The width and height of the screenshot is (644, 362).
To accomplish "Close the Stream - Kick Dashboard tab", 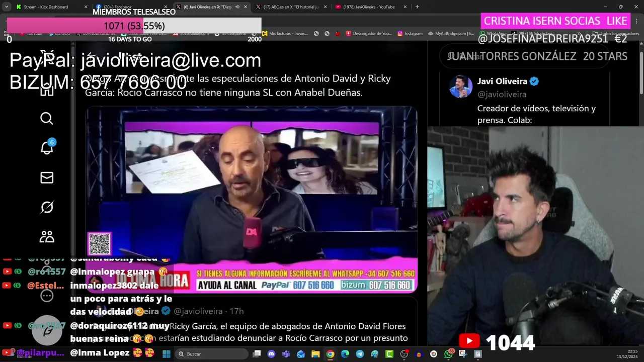I will coord(86,7).
